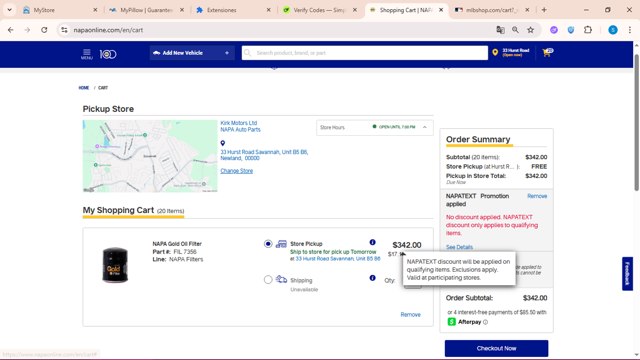Click the Afterpay logo
The width and height of the screenshot is (640, 360).
[464, 322]
